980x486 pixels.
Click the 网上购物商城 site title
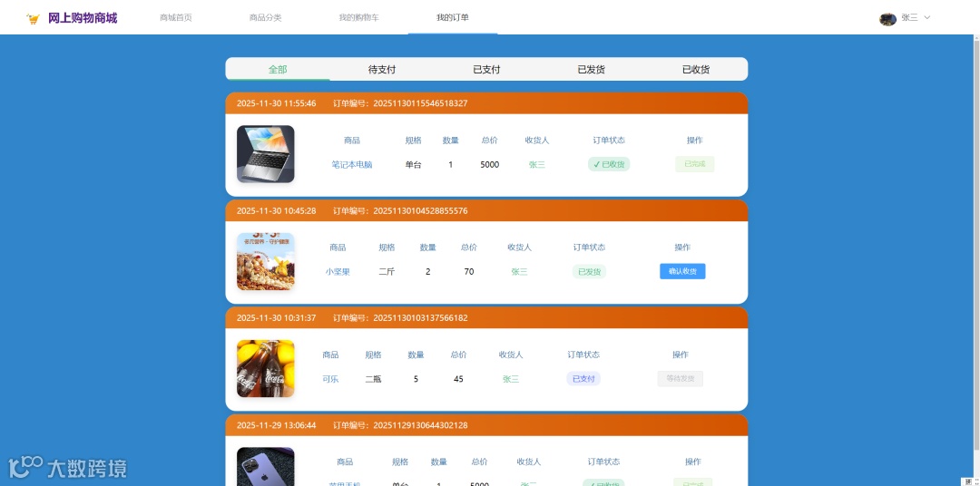[83, 18]
